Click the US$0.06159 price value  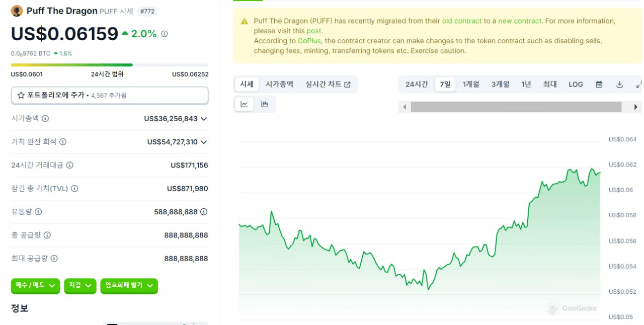click(x=64, y=34)
